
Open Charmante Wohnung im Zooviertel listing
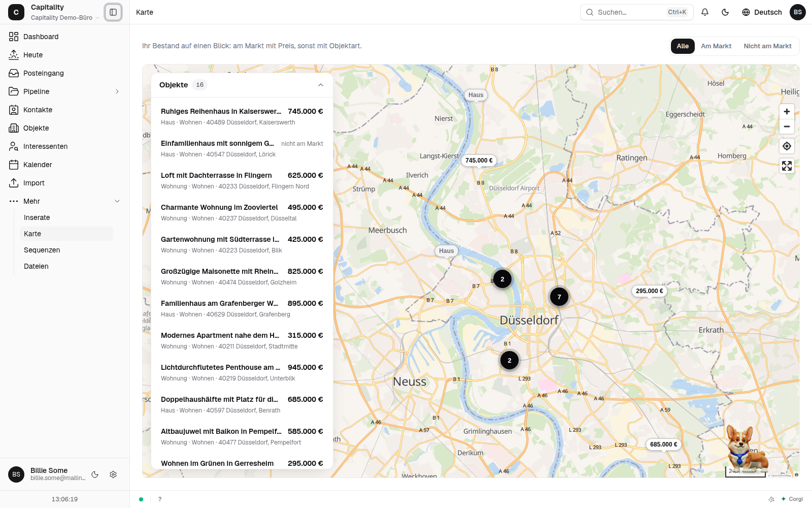click(242, 212)
